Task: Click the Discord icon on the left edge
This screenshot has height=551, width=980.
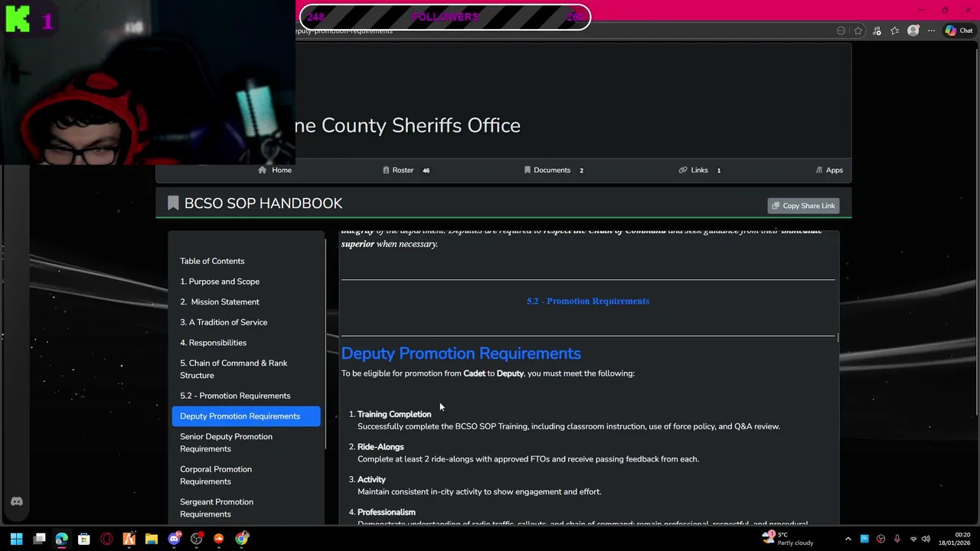Action: pos(16,501)
